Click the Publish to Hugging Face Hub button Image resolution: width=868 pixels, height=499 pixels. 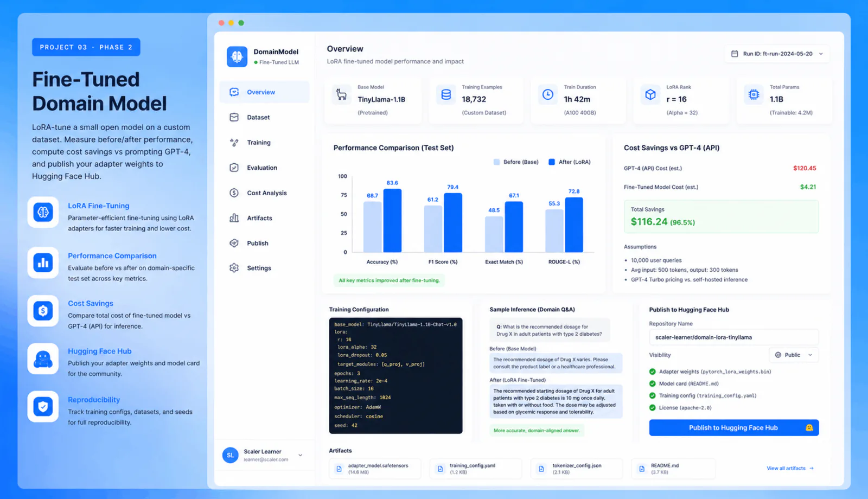[733, 427]
